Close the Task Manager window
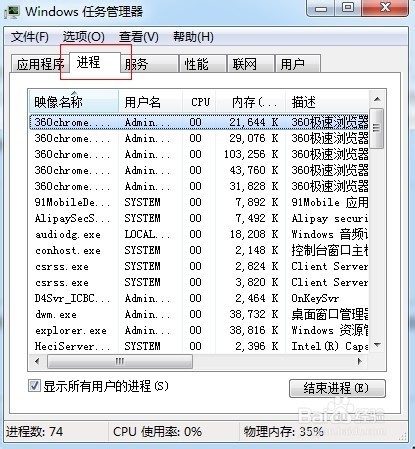 385,7
